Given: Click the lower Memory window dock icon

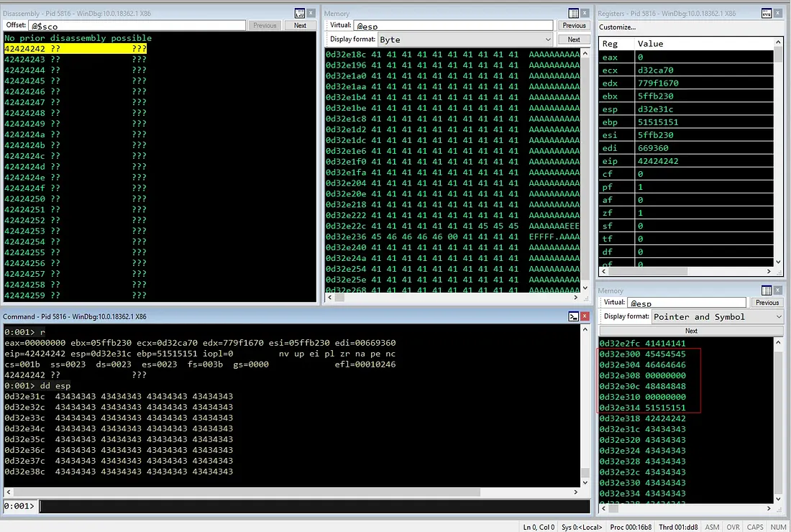Looking at the screenshot, I should 767,290.
